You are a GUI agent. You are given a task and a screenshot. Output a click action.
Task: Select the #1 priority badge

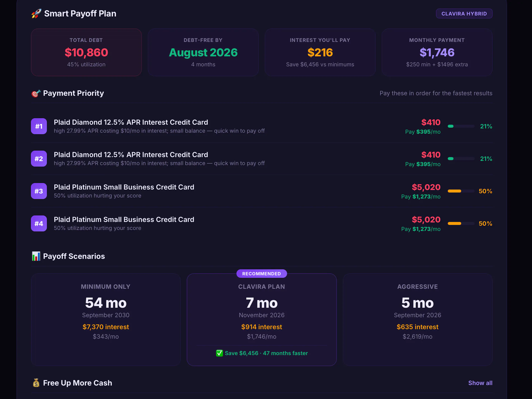[x=39, y=126]
